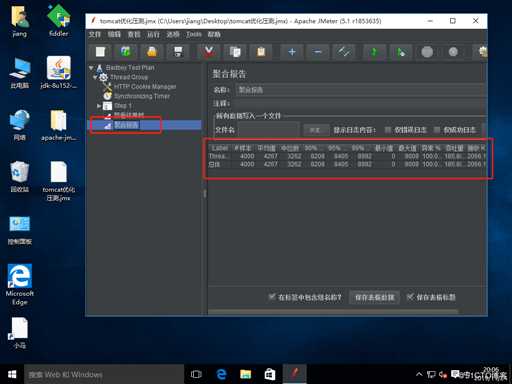Click Start no pauses toolbar icon

401,52
